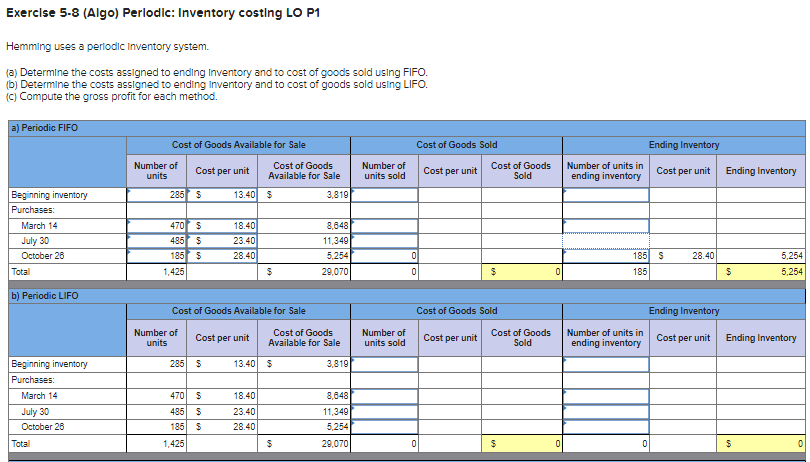The width and height of the screenshot is (810, 462).
Task: Click LIFO total cost available 29,070
Action: [304, 443]
